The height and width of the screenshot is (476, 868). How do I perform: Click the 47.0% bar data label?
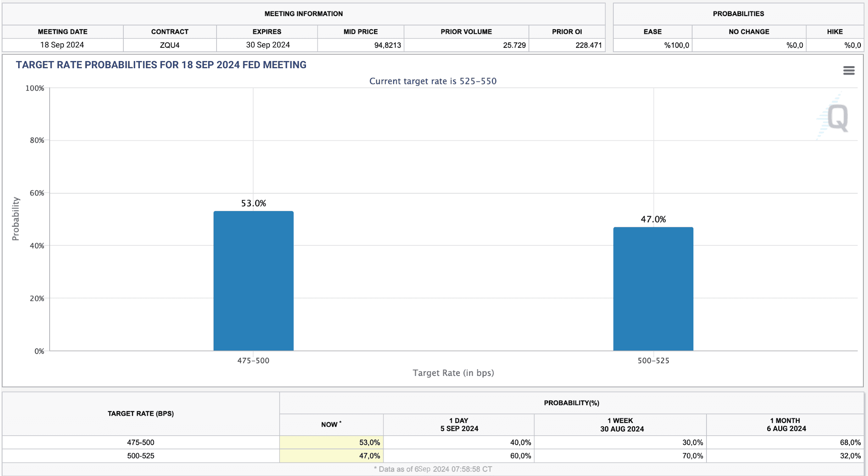click(653, 219)
